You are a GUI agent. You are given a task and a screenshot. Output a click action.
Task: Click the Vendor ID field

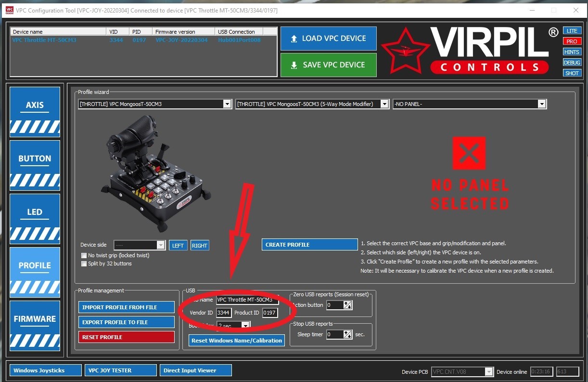(x=224, y=313)
